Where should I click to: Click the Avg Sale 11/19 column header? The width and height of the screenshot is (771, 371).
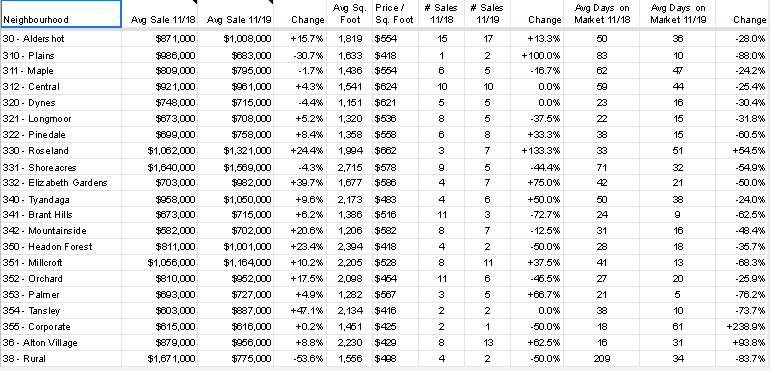pyautogui.click(x=236, y=14)
